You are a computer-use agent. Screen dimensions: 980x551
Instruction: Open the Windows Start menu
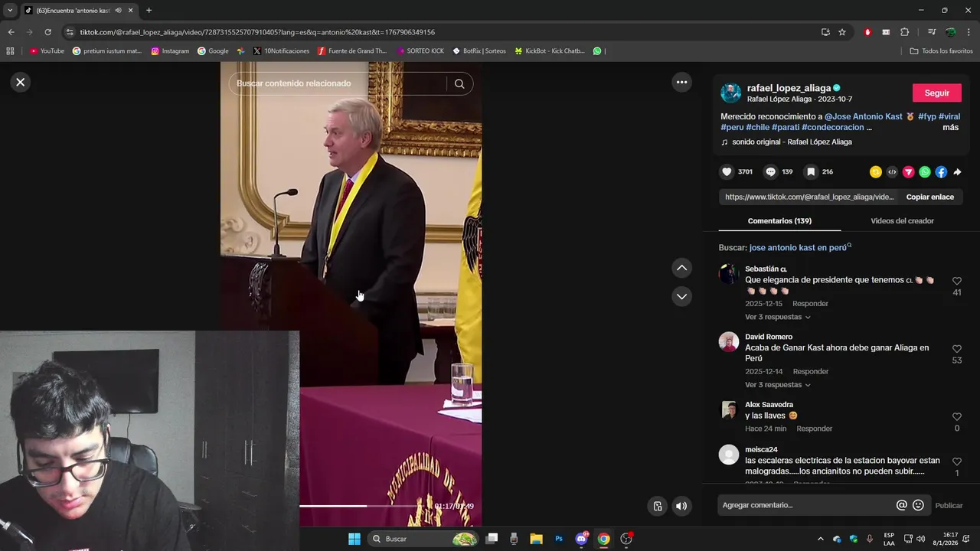pos(354,539)
